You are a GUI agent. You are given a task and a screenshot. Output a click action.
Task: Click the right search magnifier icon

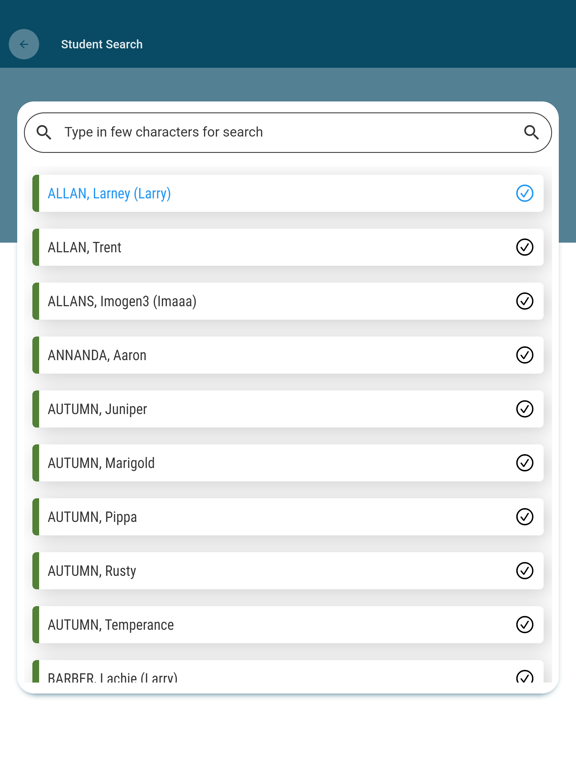click(531, 132)
